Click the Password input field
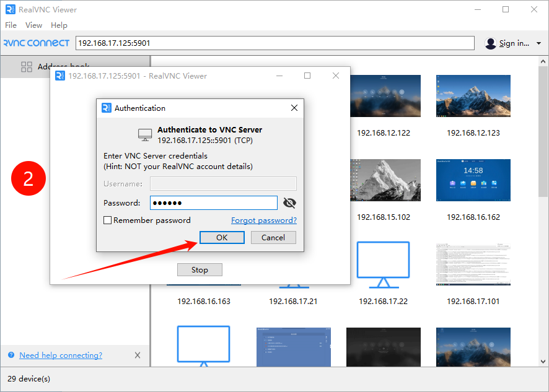 (214, 203)
